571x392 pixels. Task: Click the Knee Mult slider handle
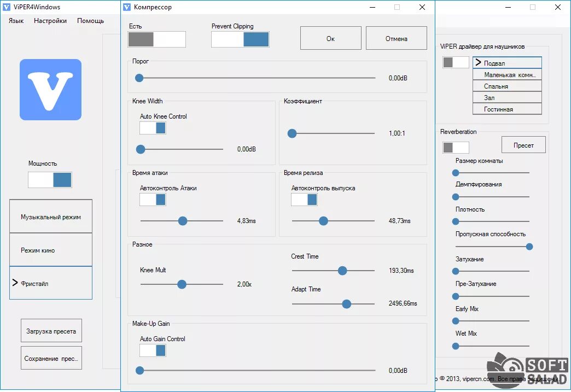[x=182, y=285]
